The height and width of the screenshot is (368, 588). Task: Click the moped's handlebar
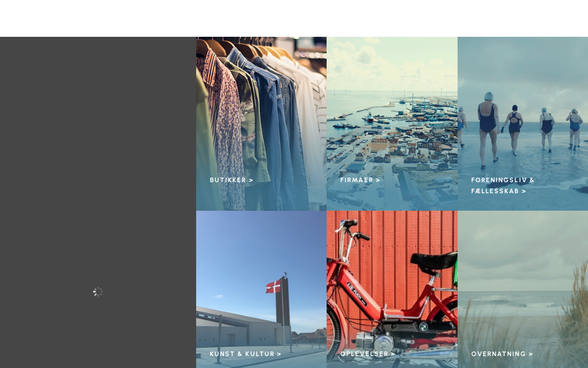coord(351,228)
